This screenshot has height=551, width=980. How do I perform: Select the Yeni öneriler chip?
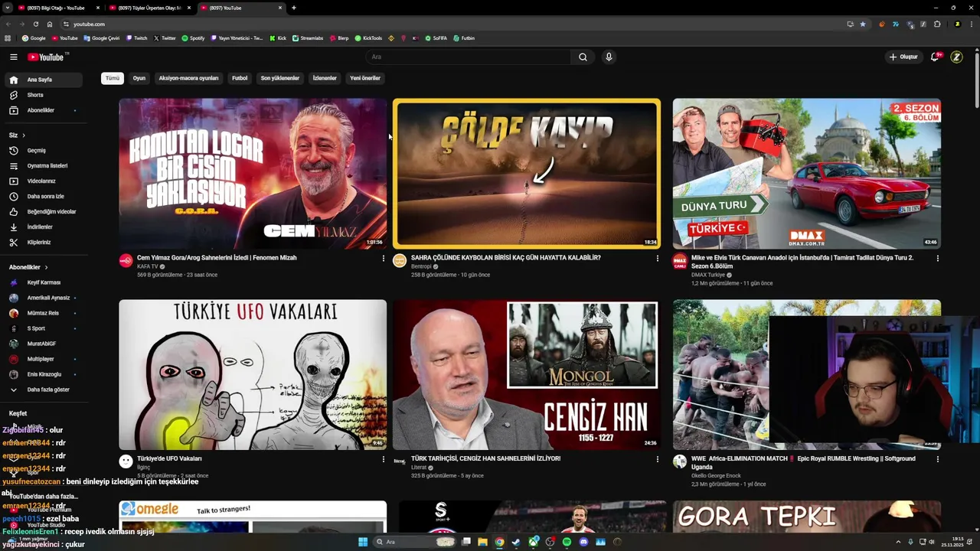(x=365, y=78)
